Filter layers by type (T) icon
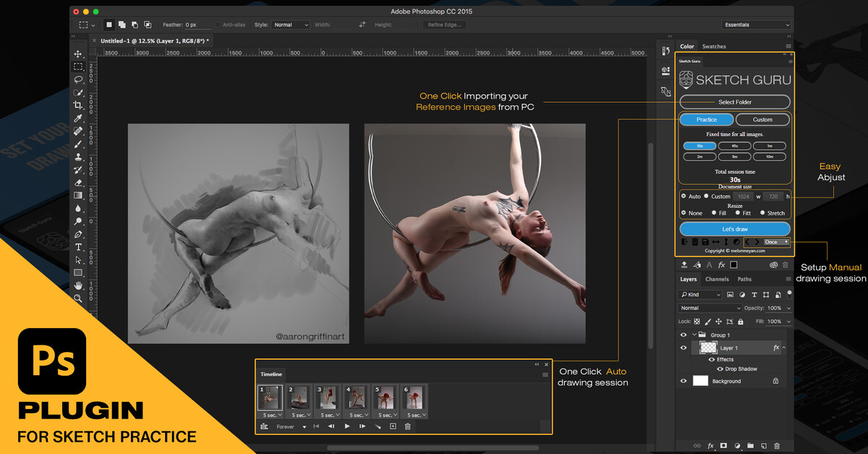 point(754,295)
